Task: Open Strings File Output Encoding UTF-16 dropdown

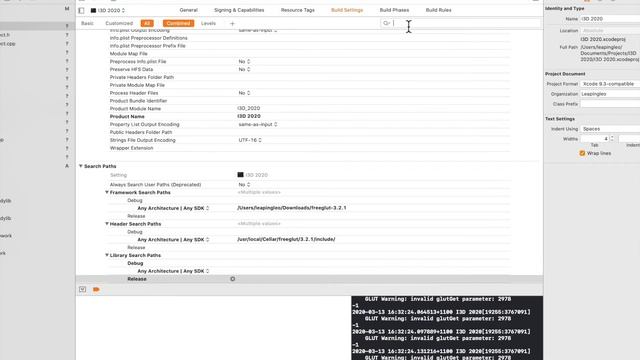Action: click(x=250, y=140)
